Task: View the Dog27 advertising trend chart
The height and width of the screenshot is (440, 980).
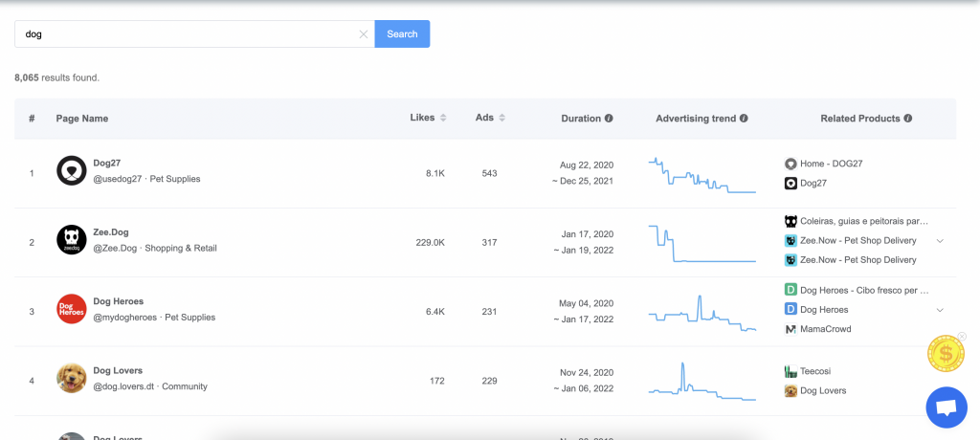Action: click(x=702, y=175)
